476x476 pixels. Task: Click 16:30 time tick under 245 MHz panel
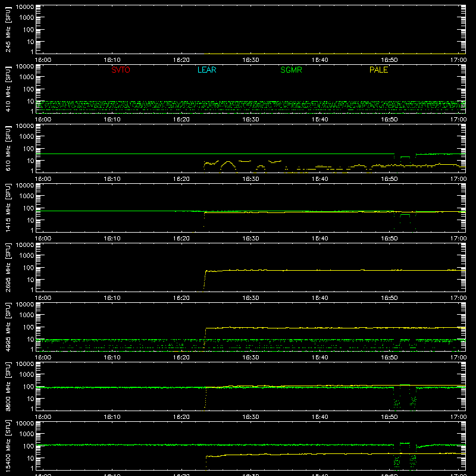click(x=250, y=60)
